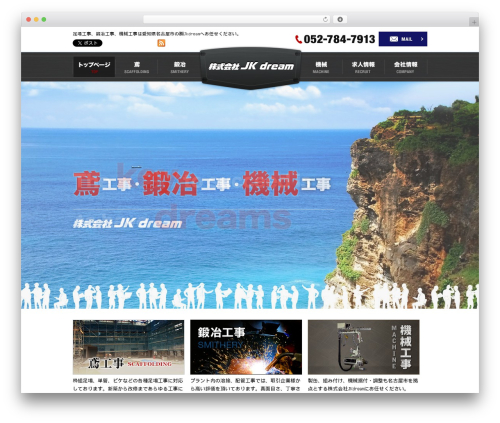Image resolution: width=500 pixels, height=423 pixels.
Task: Click the phone number 052-784-7913
Action: (339, 39)
